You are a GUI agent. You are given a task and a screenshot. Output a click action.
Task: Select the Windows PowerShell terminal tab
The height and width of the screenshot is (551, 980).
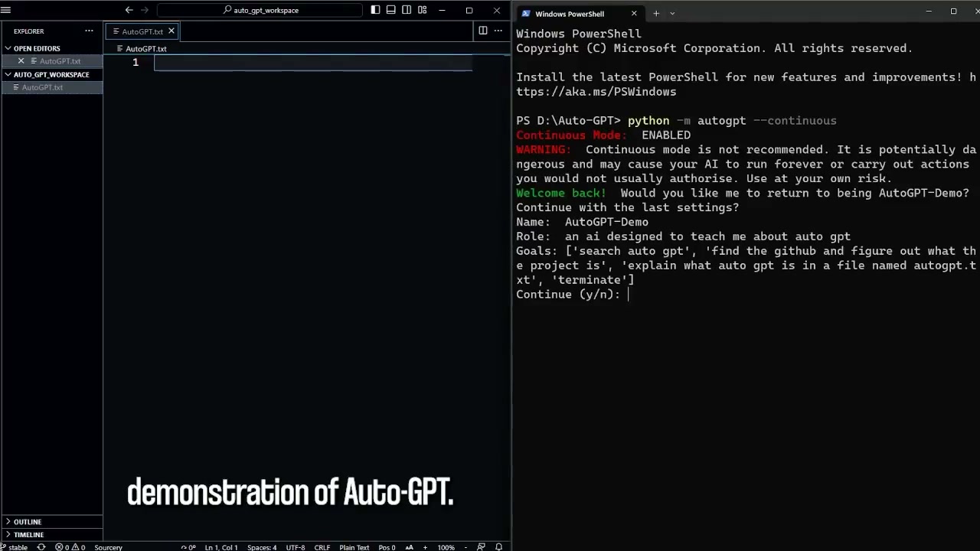point(579,14)
